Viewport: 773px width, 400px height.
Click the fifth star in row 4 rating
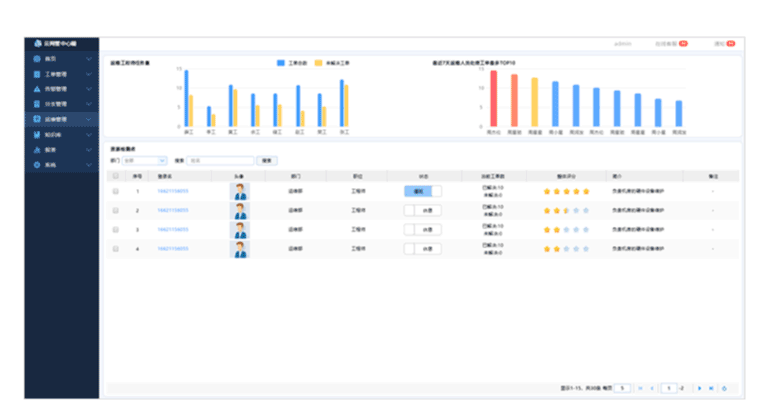[586, 249]
